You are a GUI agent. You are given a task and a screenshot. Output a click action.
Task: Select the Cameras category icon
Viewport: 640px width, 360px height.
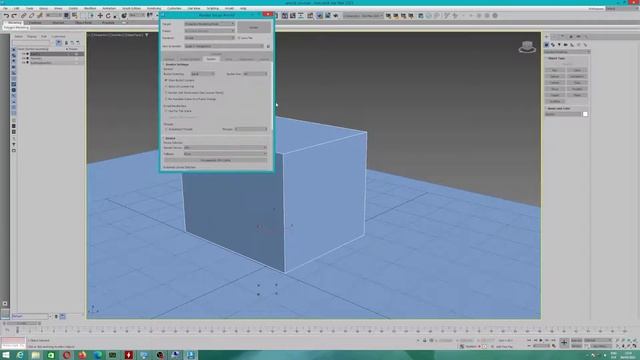(x=566, y=44)
